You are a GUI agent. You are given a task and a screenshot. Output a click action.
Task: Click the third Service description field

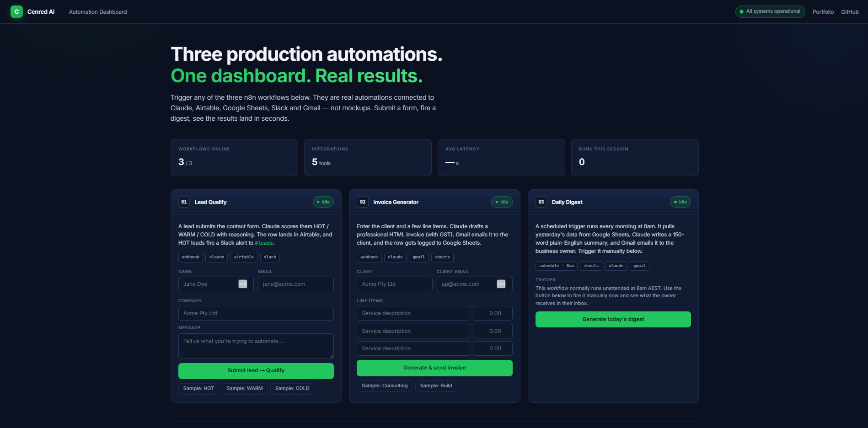(x=413, y=348)
